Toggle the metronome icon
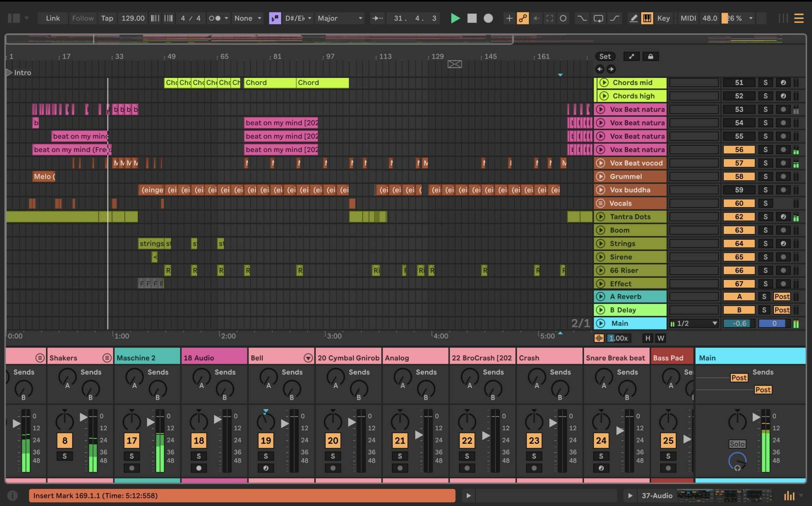This screenshot has height=506, width=812. point(214,18)
